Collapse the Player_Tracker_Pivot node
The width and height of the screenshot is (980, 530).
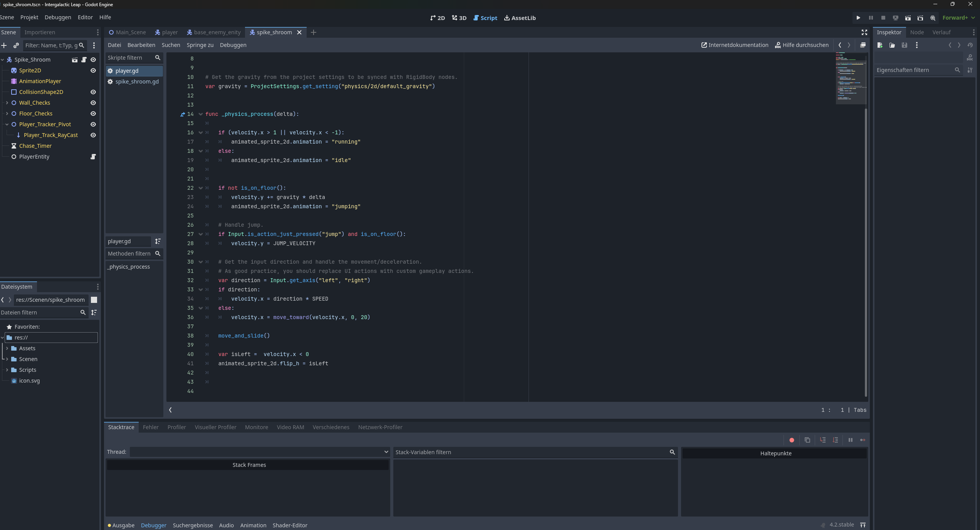7,124
